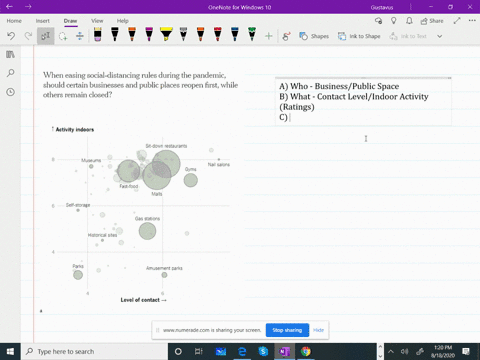
Task: Click the Redo arrow in the ribbon
Action: click(x=28, y=36)
